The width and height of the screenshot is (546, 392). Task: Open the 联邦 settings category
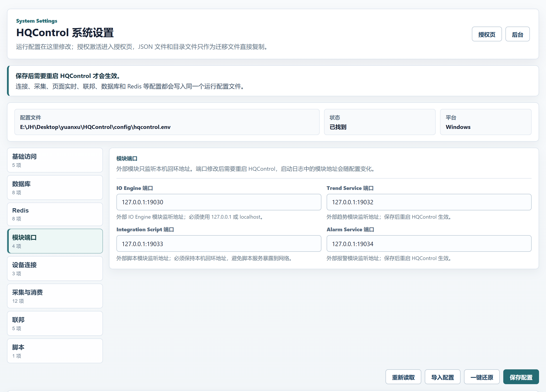coord(55,323)
